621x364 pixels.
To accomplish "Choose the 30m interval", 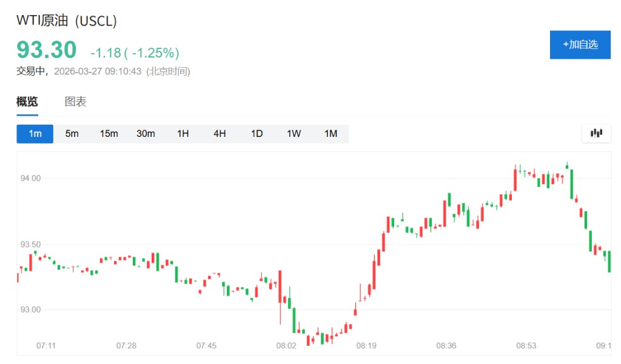I will [x=146, y=134].
